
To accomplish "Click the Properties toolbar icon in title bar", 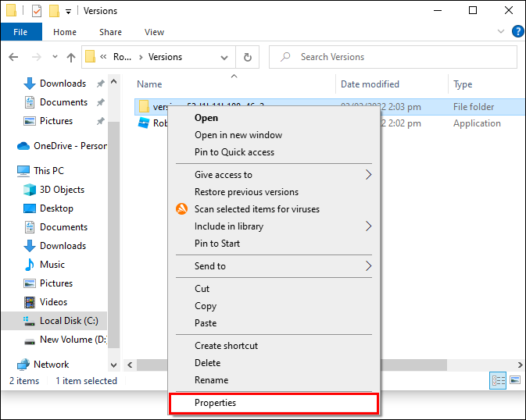I will click(x=37, y=11).
